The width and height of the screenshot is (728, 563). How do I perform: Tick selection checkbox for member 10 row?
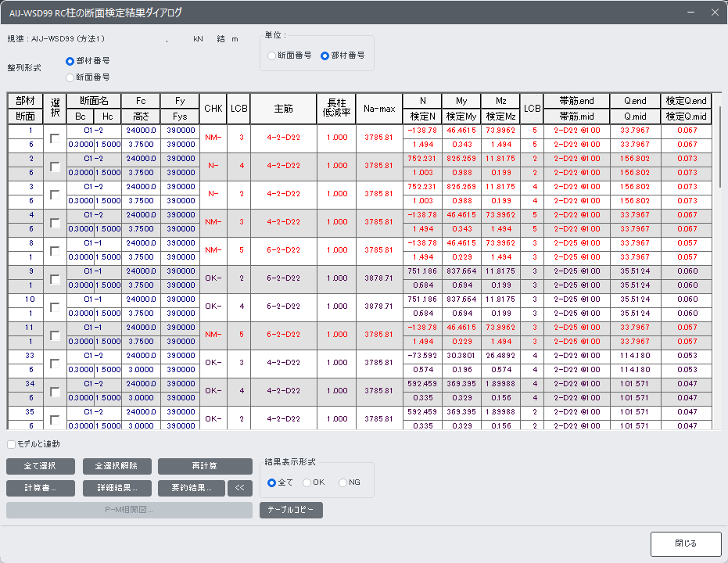55,307
